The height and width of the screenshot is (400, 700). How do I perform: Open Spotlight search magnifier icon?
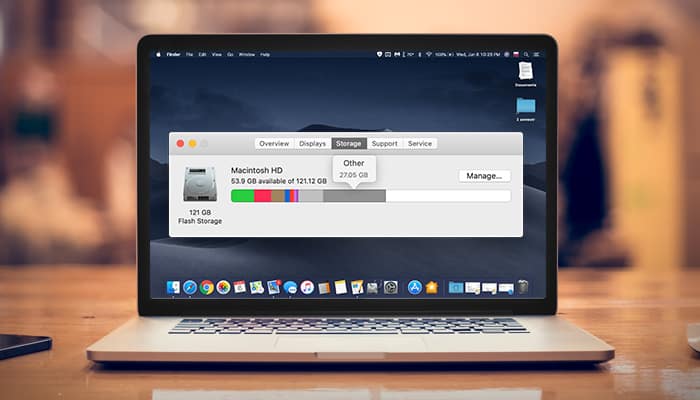526,54
